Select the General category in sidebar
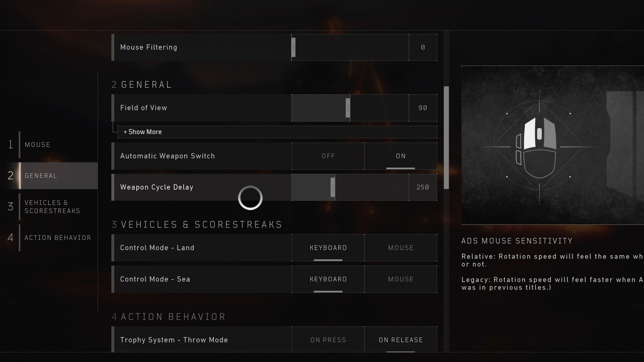 click(41, 176)
